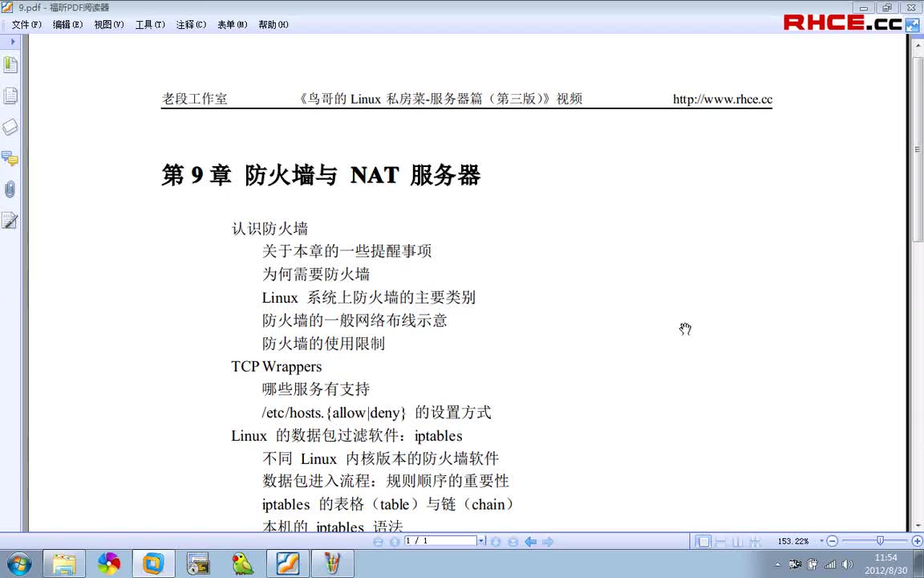This screenshot has height=578, width=924.
Task: Open the signatures pen-and-paper panel icon
Action: click(10, 221)
